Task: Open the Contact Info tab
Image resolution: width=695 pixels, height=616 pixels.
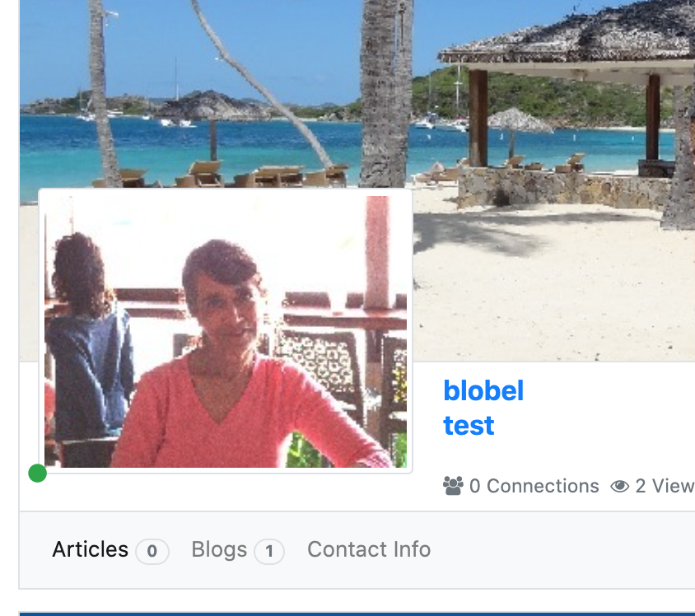Action: tap(369, 549)
